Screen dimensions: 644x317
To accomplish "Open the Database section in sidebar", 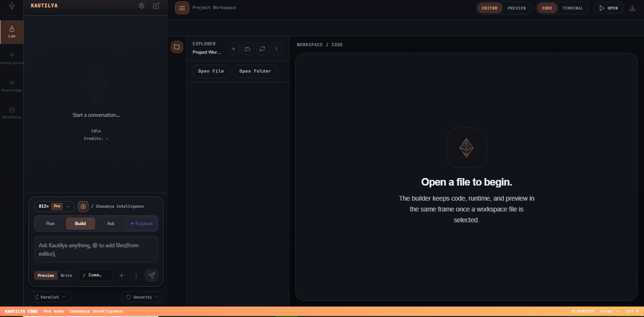I will (x=12, y=113).
